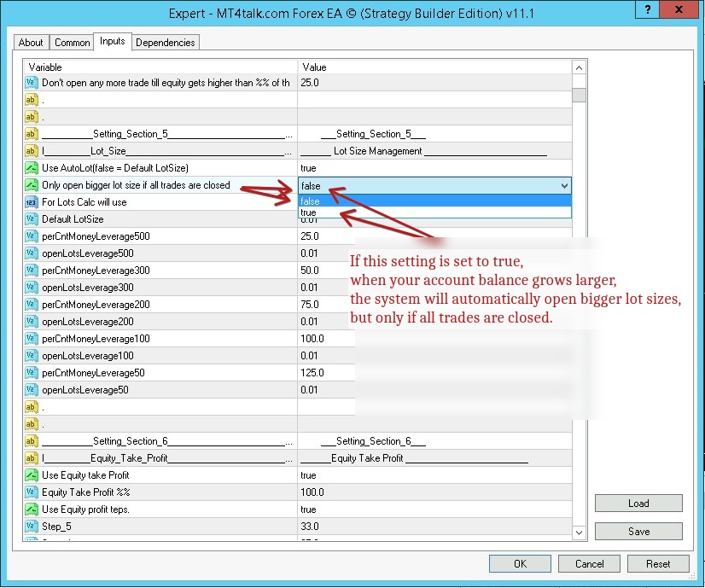The height and width of the screenshot is (588, 705).
Task: Confirm with the OK button
Action: [x=520, y=564]
